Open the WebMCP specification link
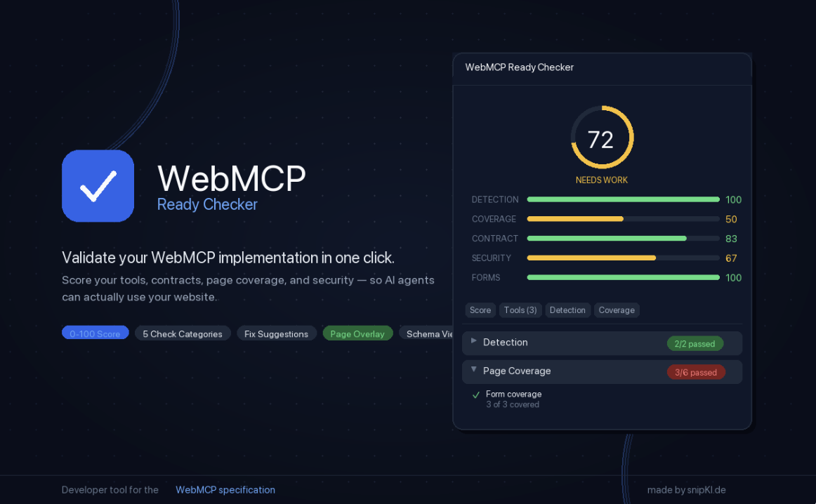This screenshot has width=816, height=504. (x=225, y=490)
